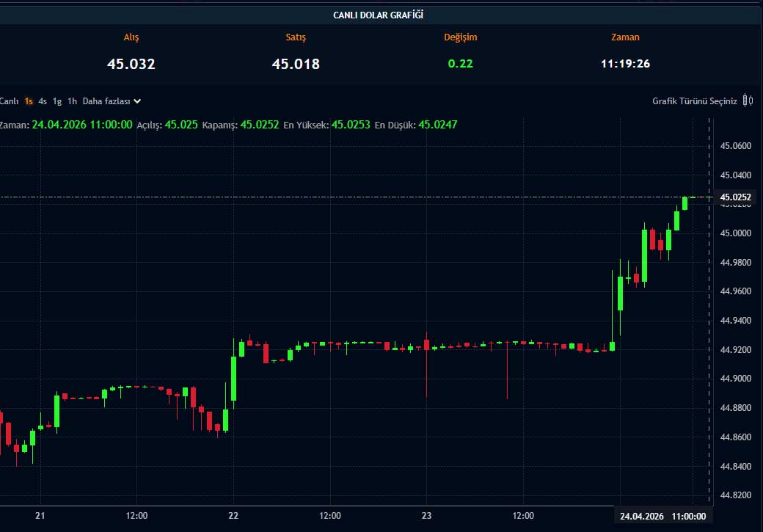Select the Canlı live timeframe

pyautogui.click(x=9, y=101)
